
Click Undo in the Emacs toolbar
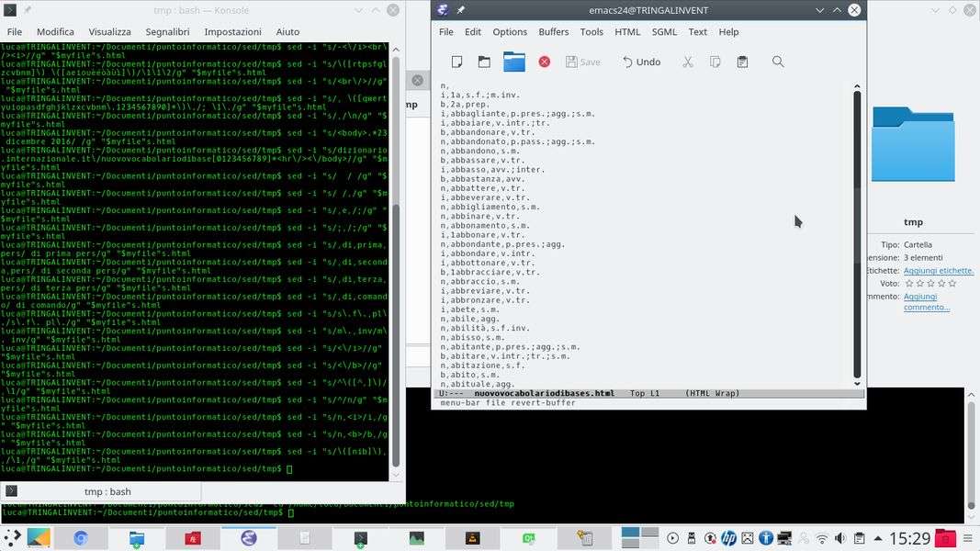click(x=641, y=62)
